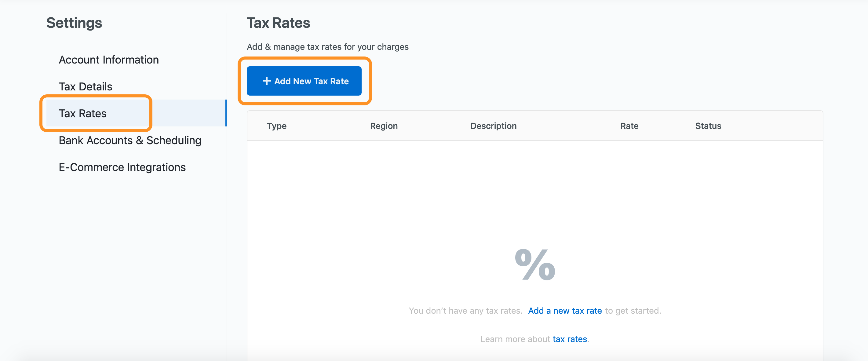
Task: Click the Status column header
Action: tap(708, 126)
